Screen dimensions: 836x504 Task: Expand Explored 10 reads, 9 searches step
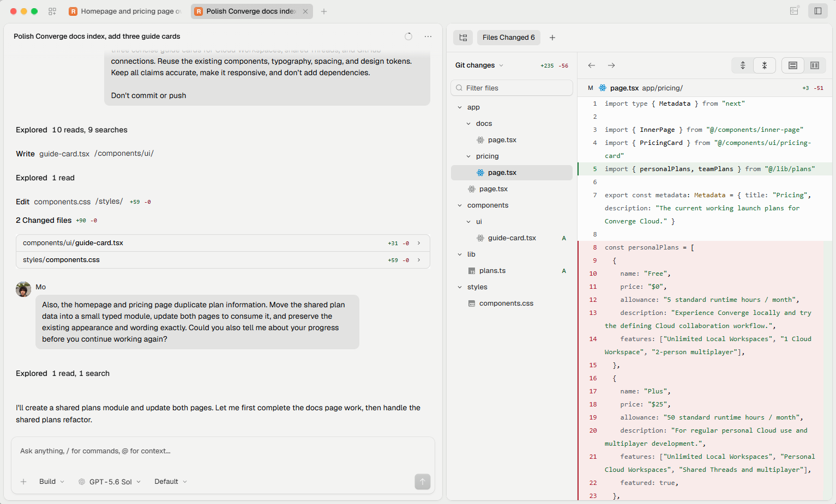tap(71, 130)
